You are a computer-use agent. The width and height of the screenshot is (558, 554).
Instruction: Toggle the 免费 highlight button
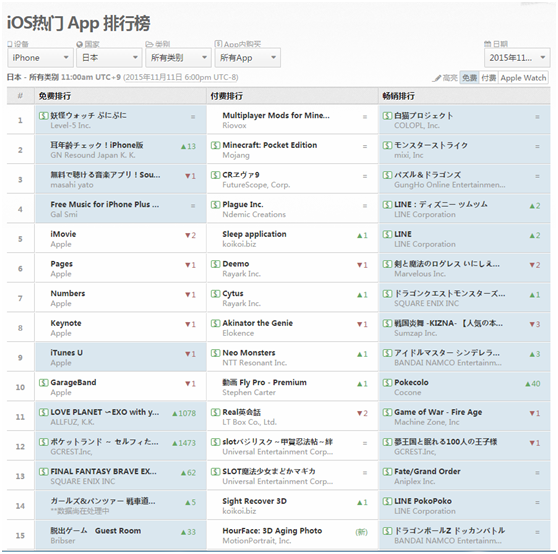tap(469, 78)
